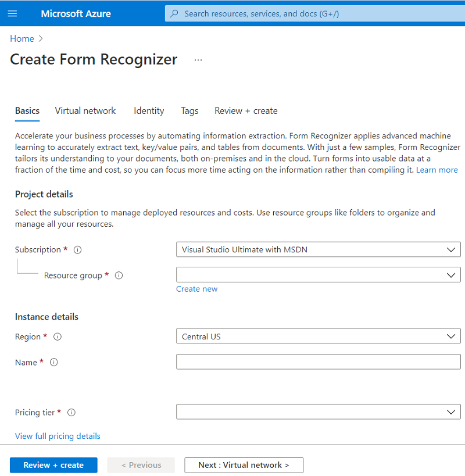Click the Resource group info icon
This screenshot has width=465, height=476.
pyautogui.click(x=119, y=275)
